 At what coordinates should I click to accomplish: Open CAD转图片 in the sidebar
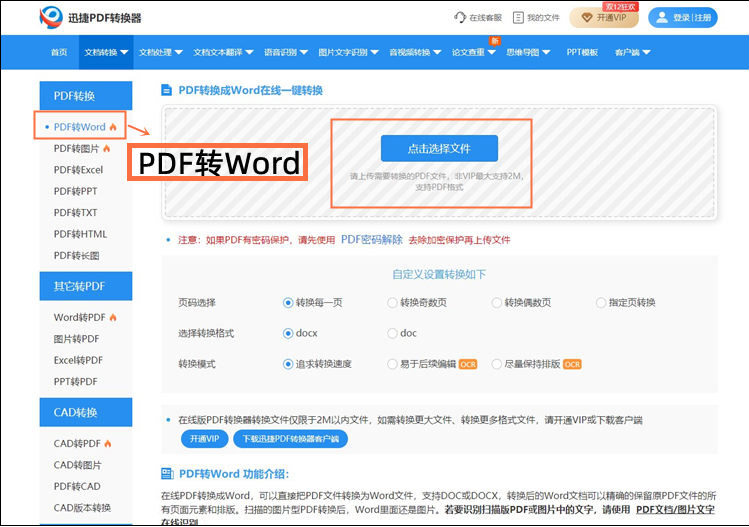tap(77, 465)
